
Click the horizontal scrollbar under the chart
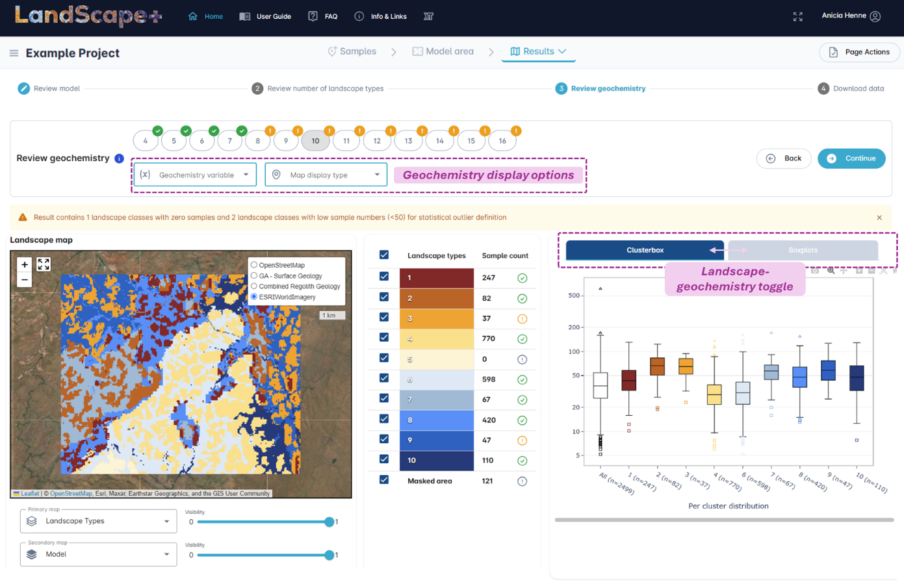tap(725, 520)
